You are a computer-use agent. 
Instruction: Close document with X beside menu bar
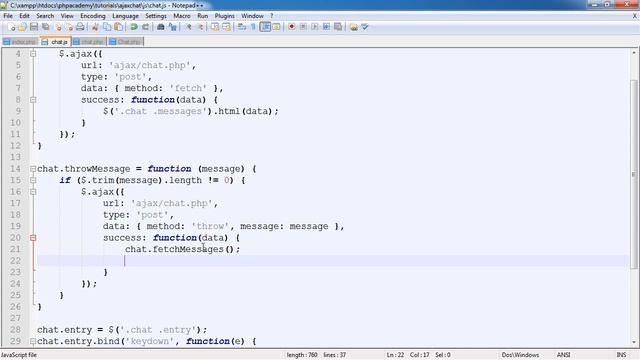[x=635, y=16]
